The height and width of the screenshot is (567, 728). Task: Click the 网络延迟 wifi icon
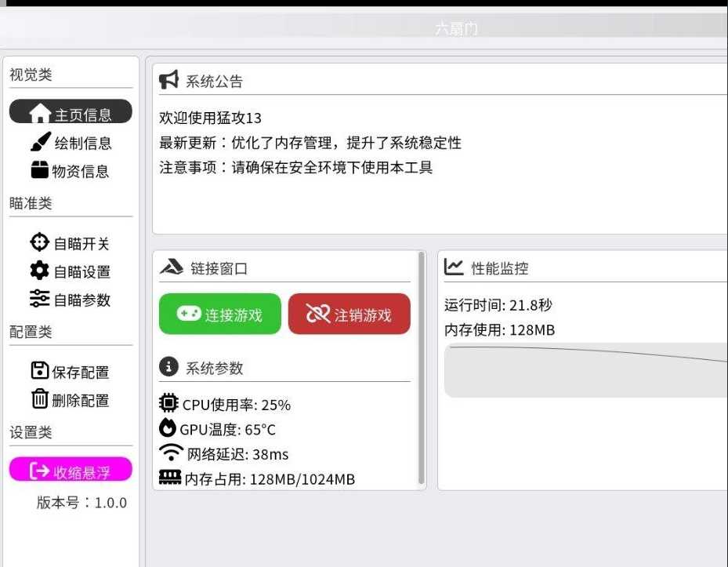pos(172,453)
